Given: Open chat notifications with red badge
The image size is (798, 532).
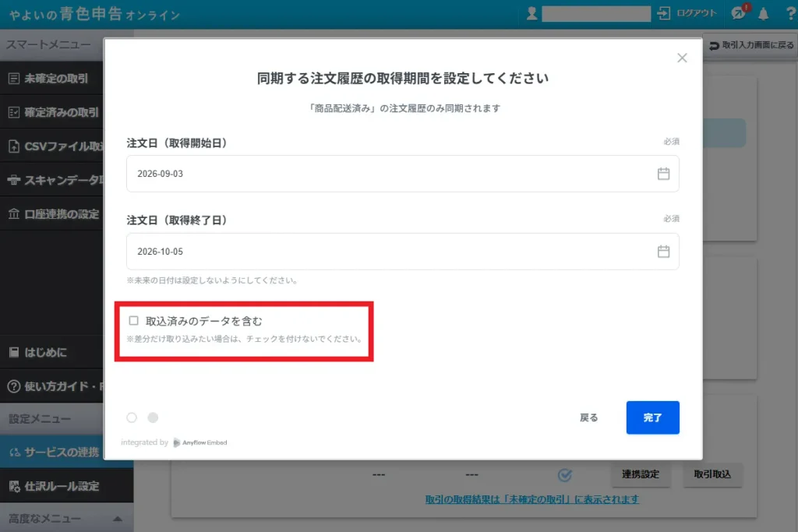Looking at the screenshot, I should pos(739,12).
